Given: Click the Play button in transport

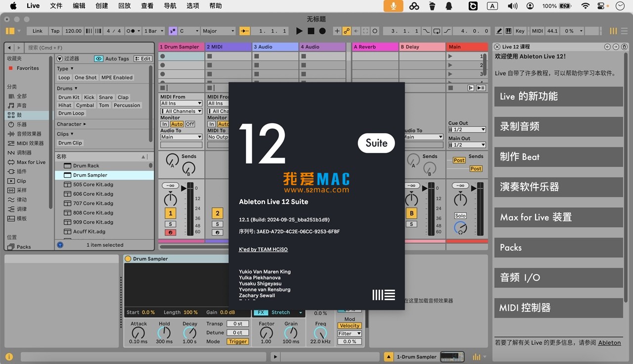Looking at the screenshot, I should tap(299, 31).
